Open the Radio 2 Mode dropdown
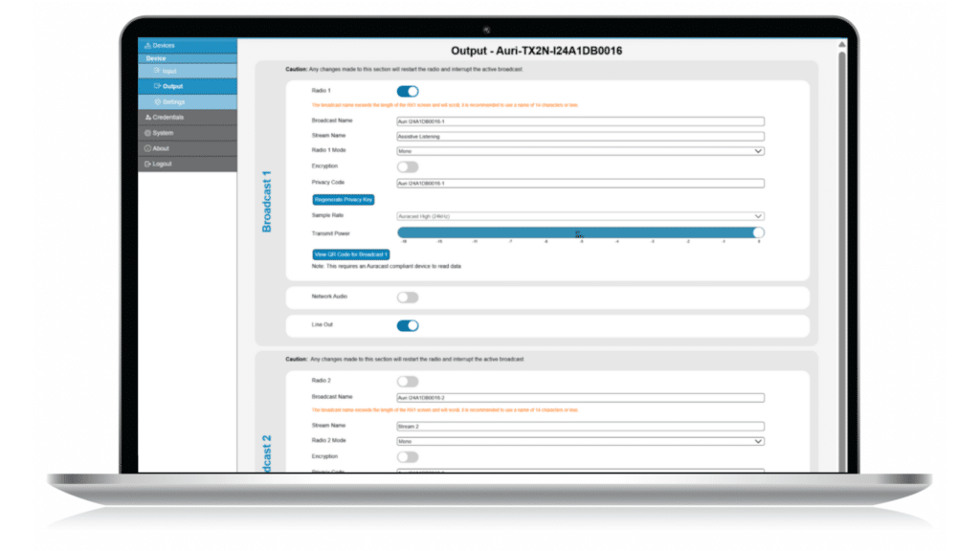The width and height of the screenshot is (980, 551). pyautogui.click(x=580, y=441)
